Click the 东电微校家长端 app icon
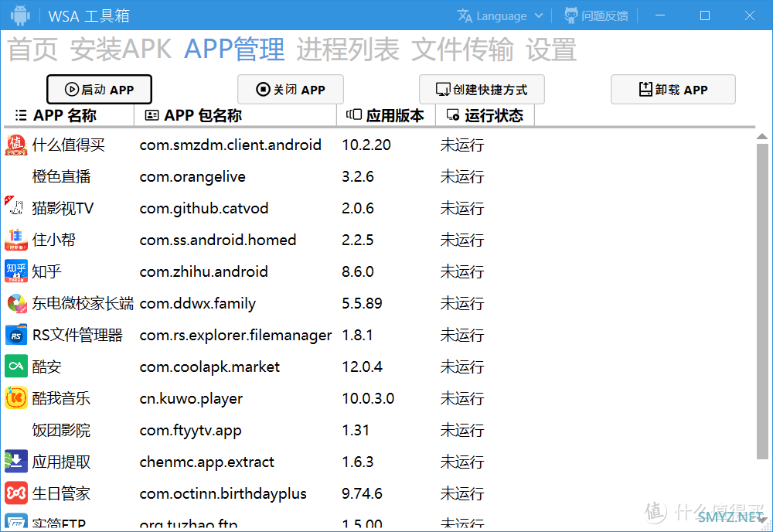The width and height of the screenshot is (773, 532). coord(16,303)
